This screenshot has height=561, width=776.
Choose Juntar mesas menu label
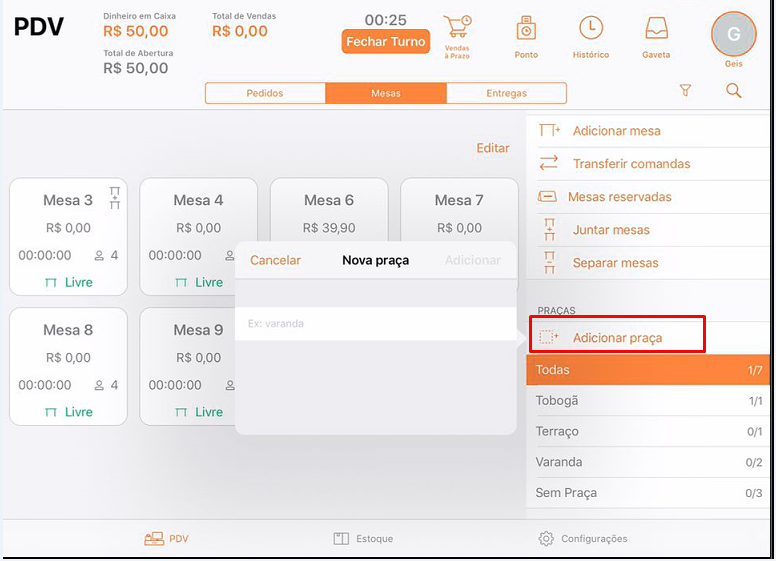coord(611,230)
